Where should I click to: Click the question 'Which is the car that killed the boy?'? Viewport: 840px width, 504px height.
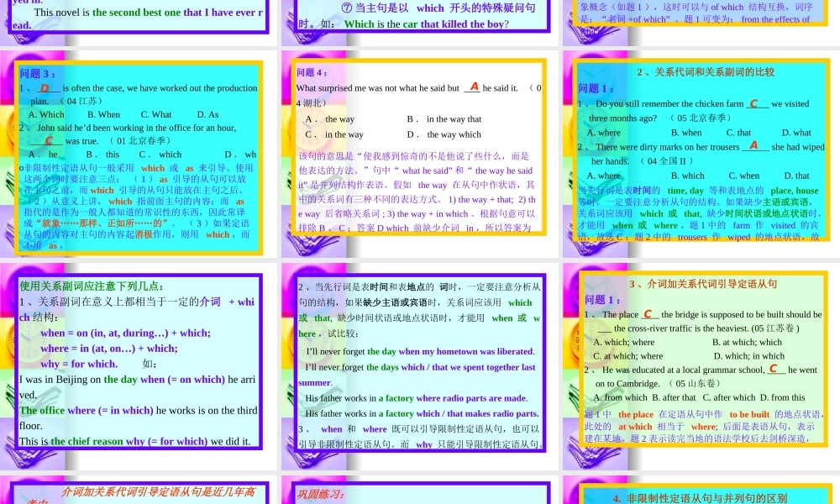pos(427,24)
